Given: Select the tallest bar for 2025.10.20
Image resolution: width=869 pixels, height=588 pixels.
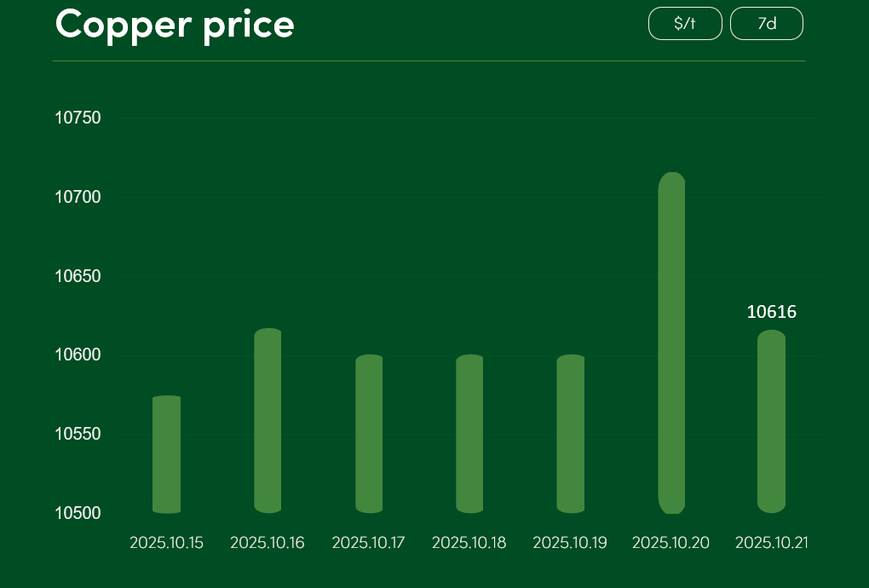Looking at the screenshot, I should [x=671, y=343].
